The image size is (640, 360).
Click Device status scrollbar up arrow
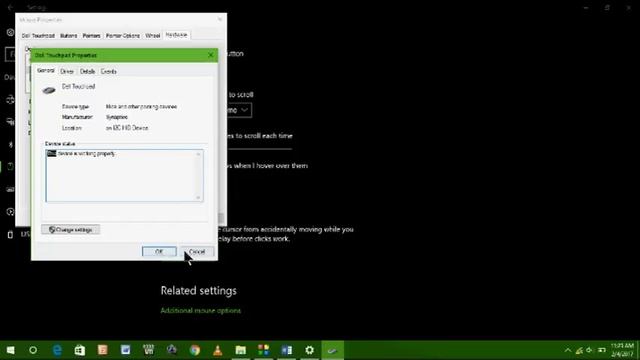coord(198,154)
